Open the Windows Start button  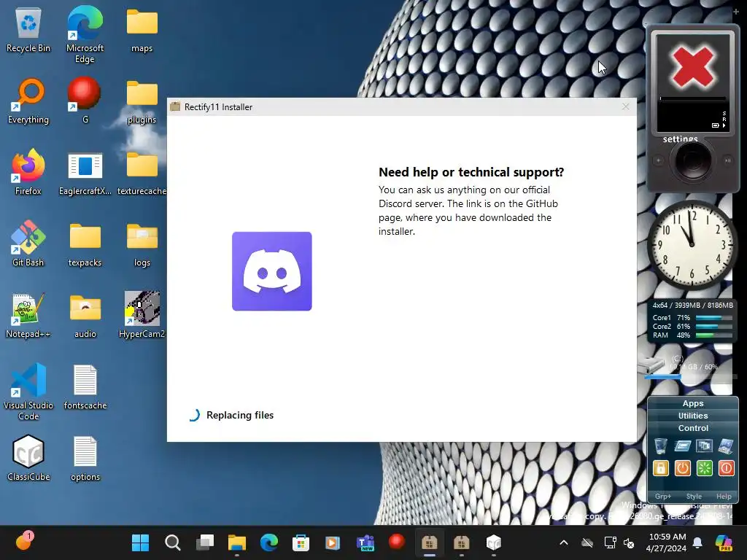140,542
